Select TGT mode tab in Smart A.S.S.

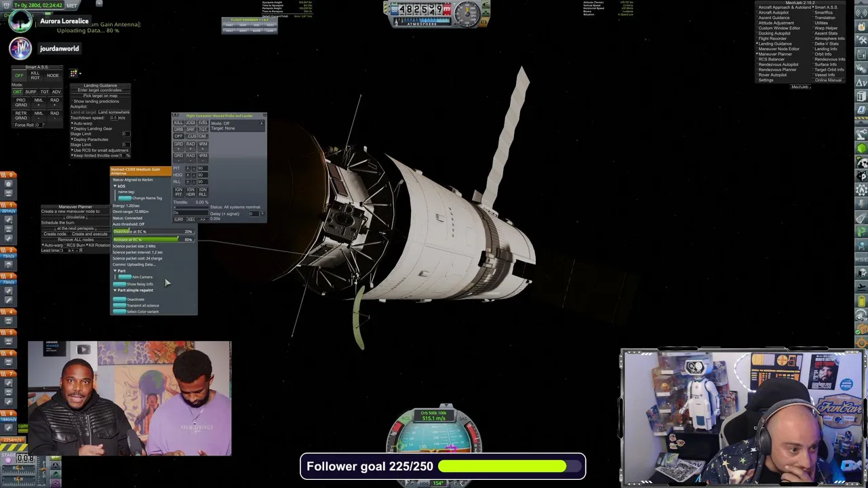[x=44, y=91]
